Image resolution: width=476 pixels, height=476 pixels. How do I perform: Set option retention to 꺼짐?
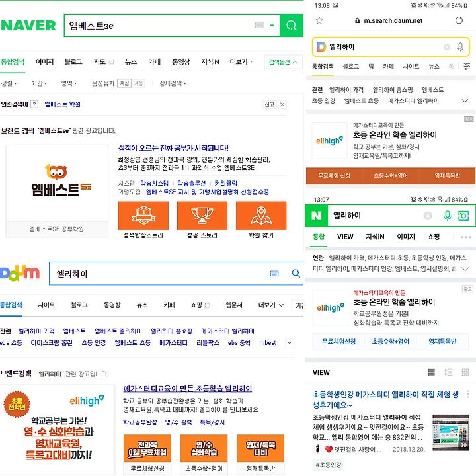(x=124, y=83)
